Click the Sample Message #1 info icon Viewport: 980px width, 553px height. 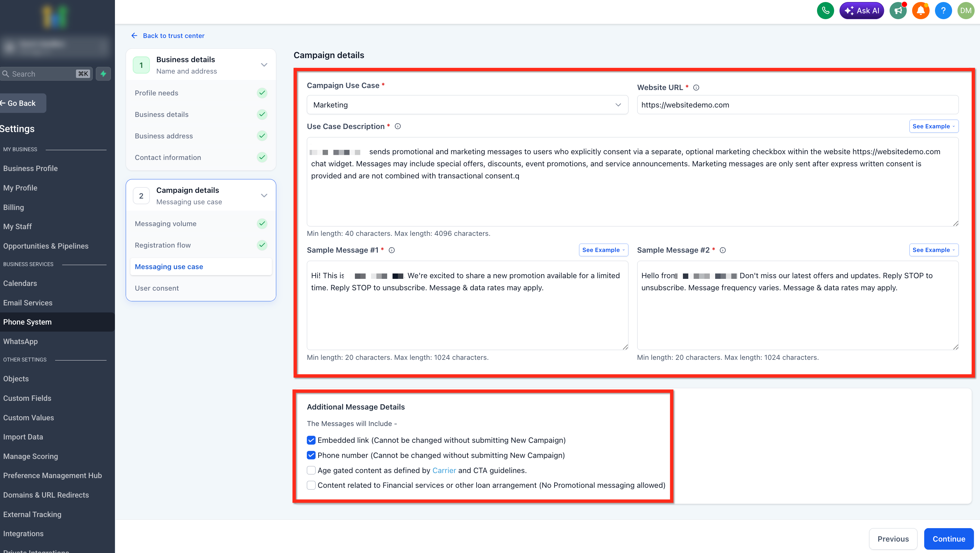click(x=392, y=250)
